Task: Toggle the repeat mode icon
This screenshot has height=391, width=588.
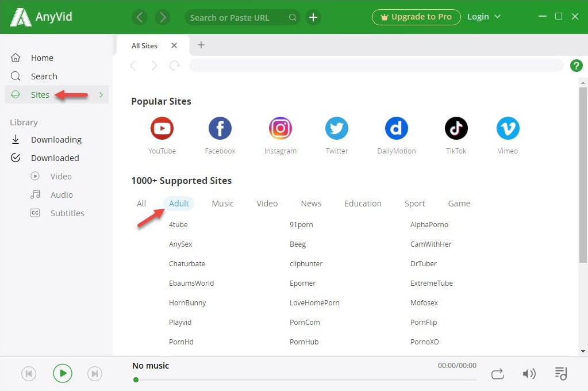Action: pyautogui.click(x=498, y=374)
